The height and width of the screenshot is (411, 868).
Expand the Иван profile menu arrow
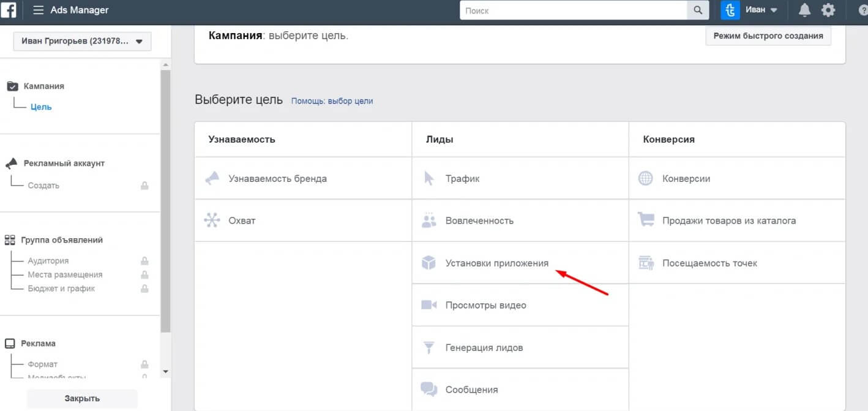click(x=774, y=10)
